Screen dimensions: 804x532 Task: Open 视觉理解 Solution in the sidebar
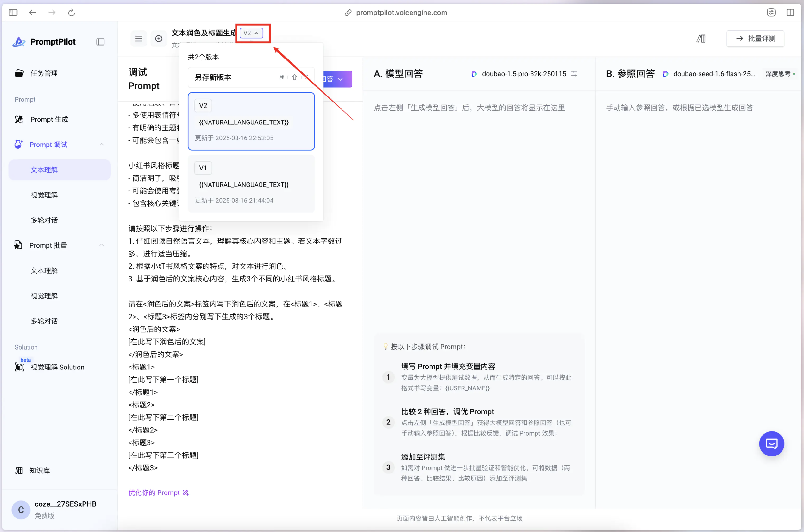point(57,367)
